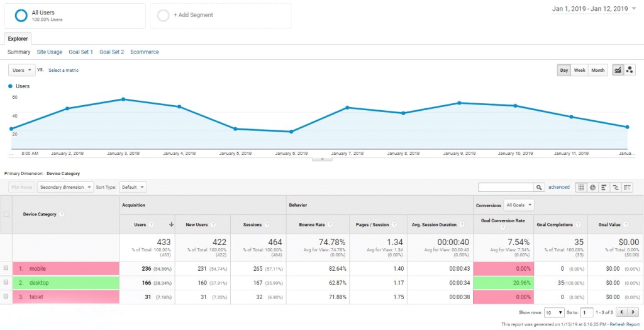Click help icon next to Sessions column
Viewport: 644px width, 330px height.
(x=267, y=225)
